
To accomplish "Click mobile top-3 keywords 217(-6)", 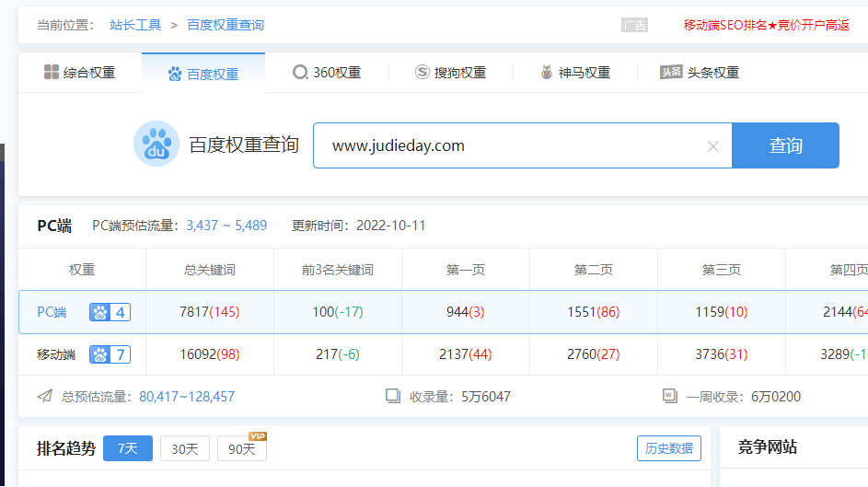I will pyautogui.click(x=338, y=354).
